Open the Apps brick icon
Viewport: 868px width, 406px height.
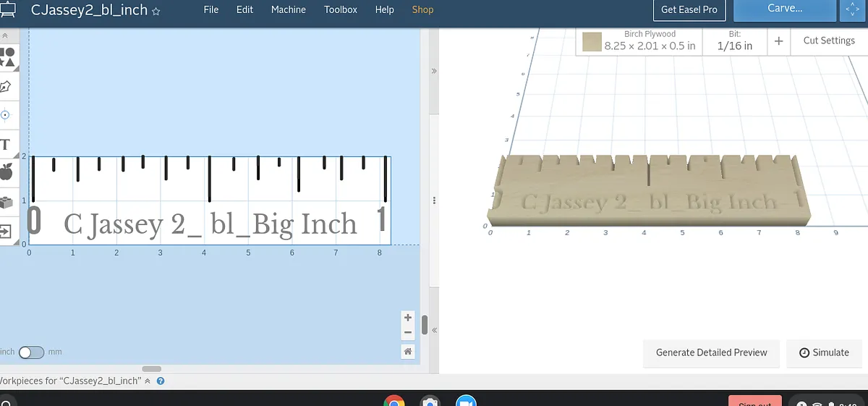click(x=7, y=203)
